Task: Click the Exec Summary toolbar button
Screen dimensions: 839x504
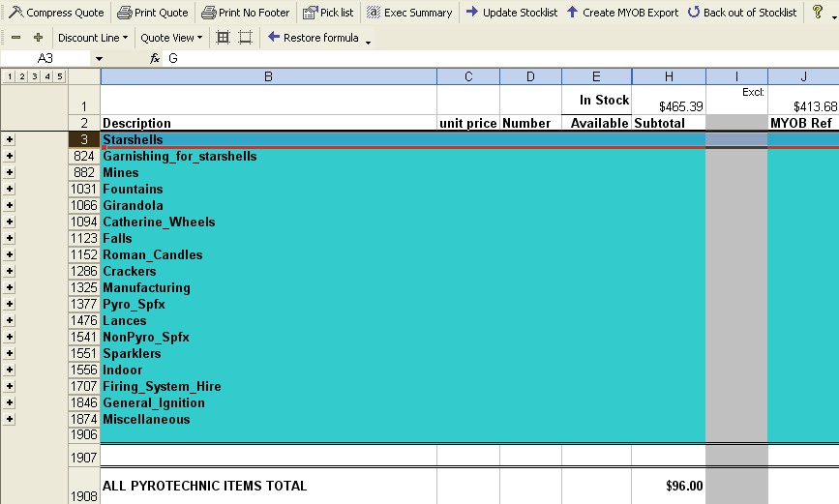Action: [409, 13]
